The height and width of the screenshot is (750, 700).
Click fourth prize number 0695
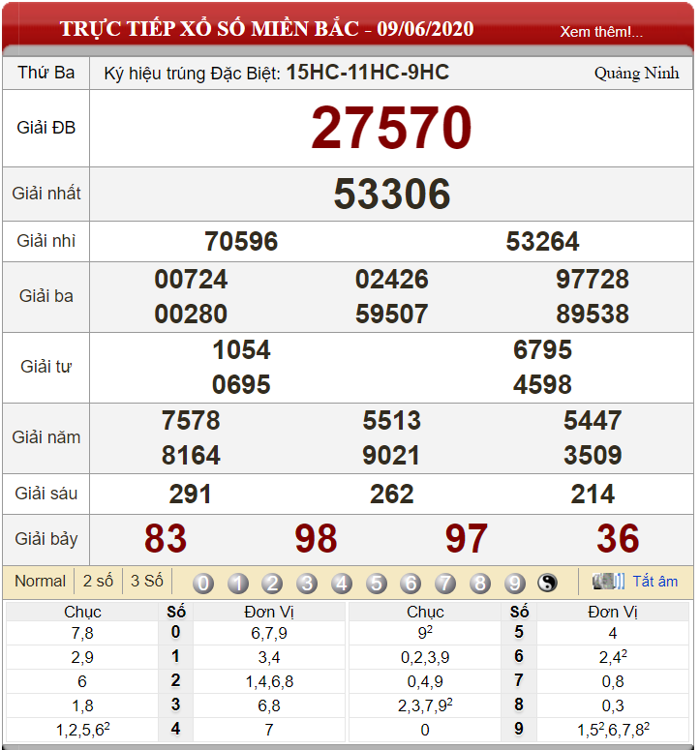[x=241, y=384]
